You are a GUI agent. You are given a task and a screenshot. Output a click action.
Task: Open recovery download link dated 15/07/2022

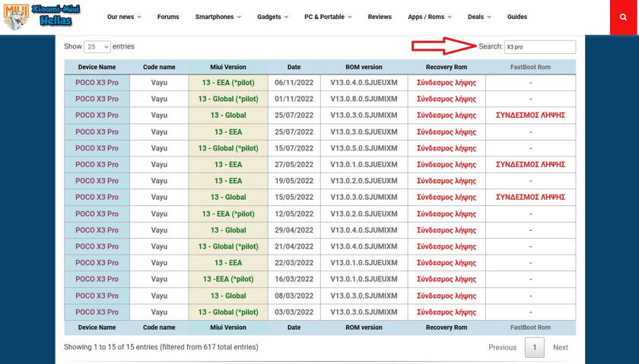[447, 148]
